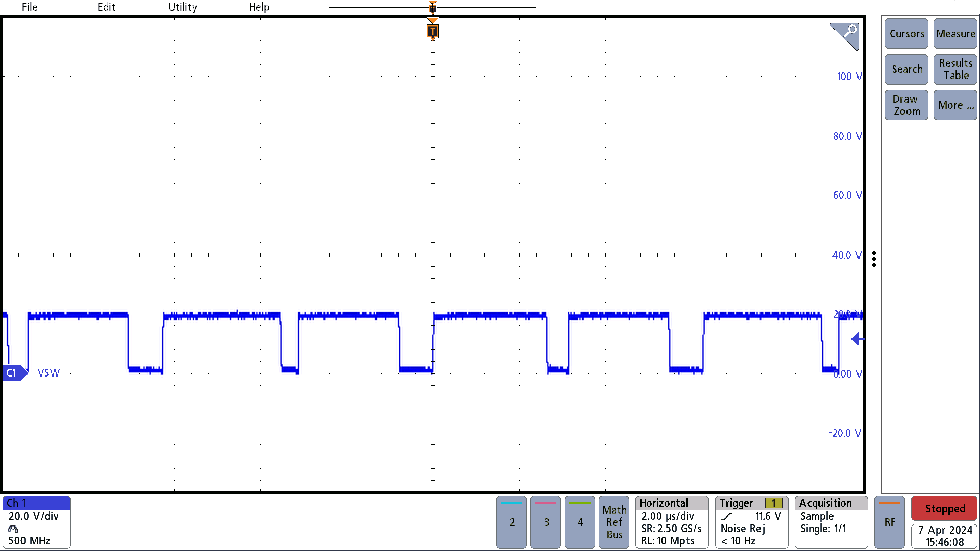980x551 pixels.
Task: Click the VSW waveform label
Action: coord(48,373)
